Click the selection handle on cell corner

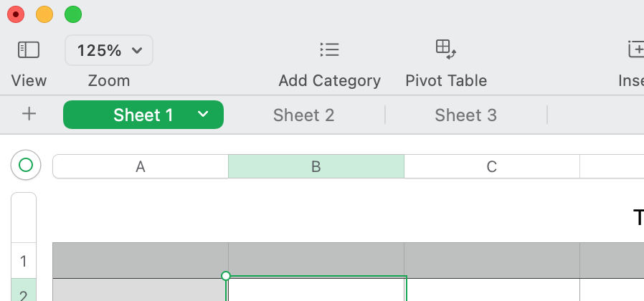(226, 276)
